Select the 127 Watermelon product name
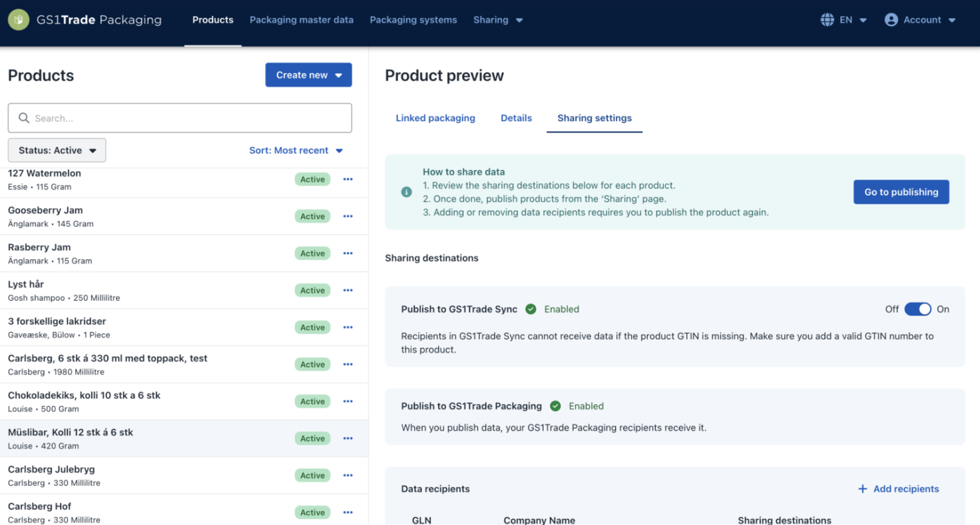Image resolution: width=980 pixels, height=525 pixels. 45,173
